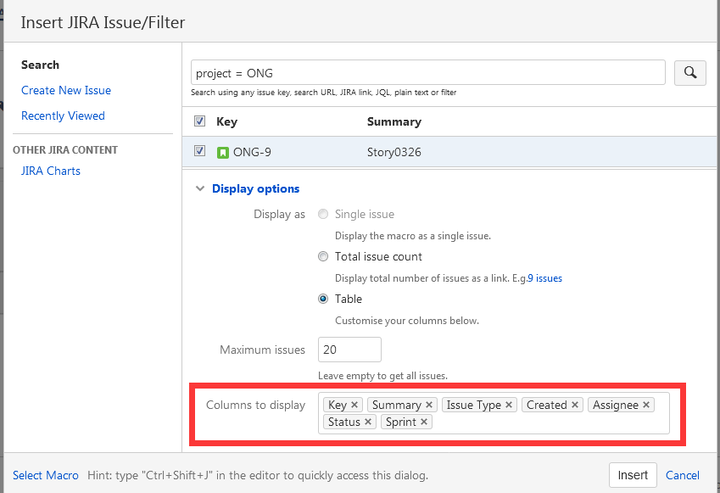Viewport: 720px width, 493px height.
Task: Click the ONG-9 story type icon
Action: [x=223, y=152]
